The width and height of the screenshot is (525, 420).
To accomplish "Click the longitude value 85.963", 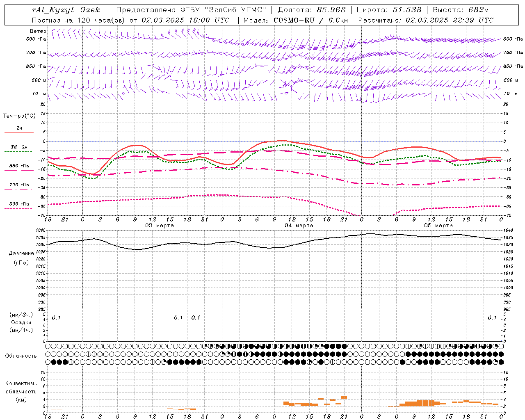I will click(331, 10).
